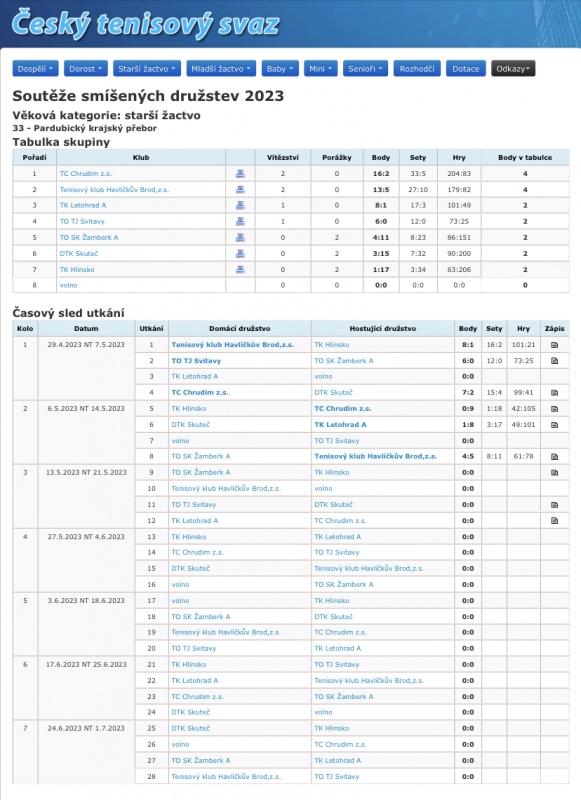The width and height of the screenshot is (581, 800).
Task: Select date 24.6.2023 NT 1.7.2023 cell
Action: (86, 729)
